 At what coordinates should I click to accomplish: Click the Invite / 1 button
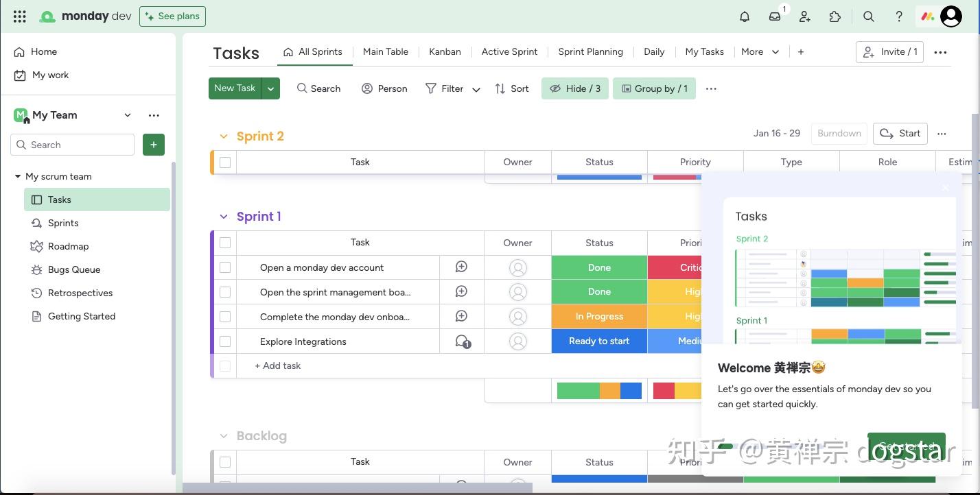click(890, 52)
